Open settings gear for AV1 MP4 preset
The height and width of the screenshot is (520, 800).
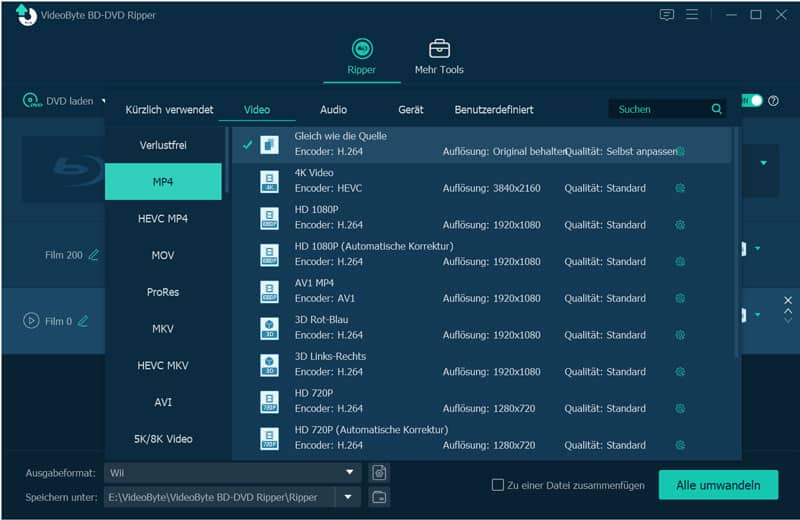tap(680, 299)
